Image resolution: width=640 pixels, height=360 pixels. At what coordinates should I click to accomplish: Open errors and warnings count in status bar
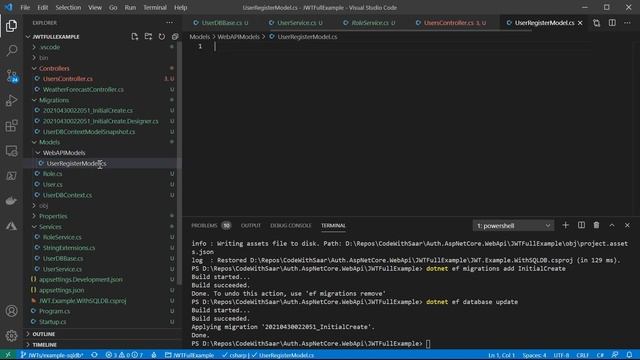tap(124, 355)
